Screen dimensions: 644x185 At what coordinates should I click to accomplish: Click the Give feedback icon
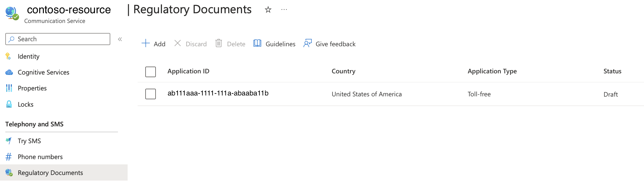pyautogui.click(x=308, y=43)
